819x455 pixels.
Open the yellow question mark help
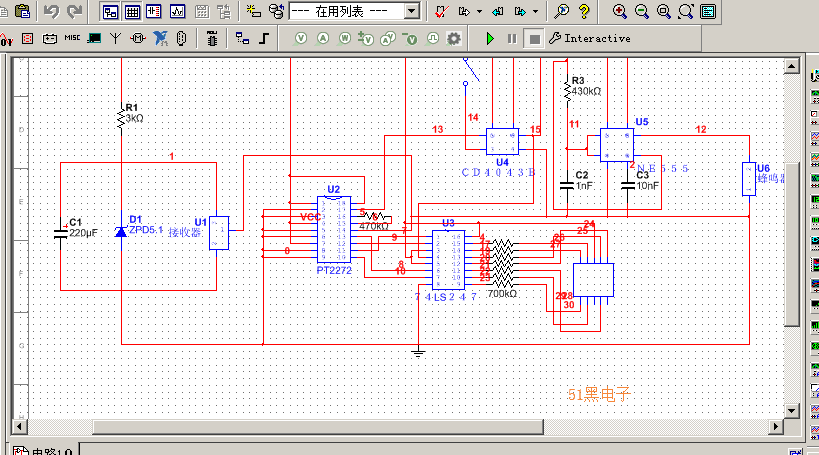click(x=584, y=11)
